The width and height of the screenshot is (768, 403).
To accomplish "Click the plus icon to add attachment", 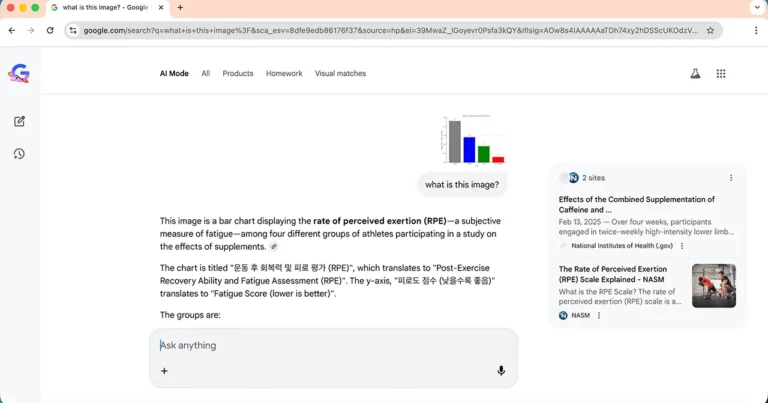I will pyautogui.click(x=164, y=371).
